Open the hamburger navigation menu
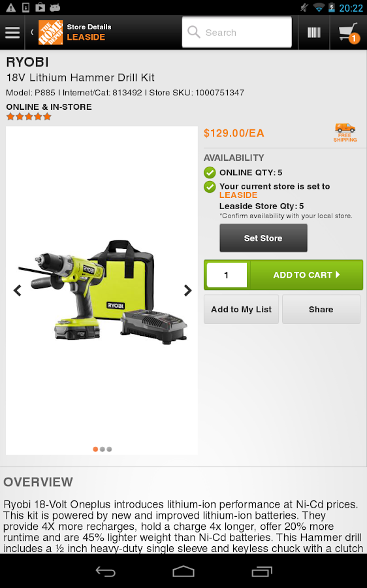 click(x=12, y=33)
